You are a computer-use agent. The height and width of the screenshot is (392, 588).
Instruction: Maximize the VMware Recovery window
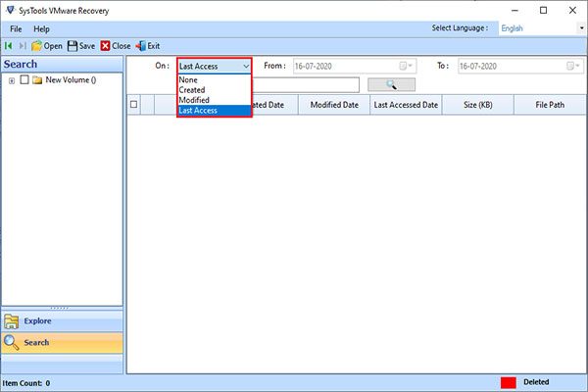click(x=543, y=11)
